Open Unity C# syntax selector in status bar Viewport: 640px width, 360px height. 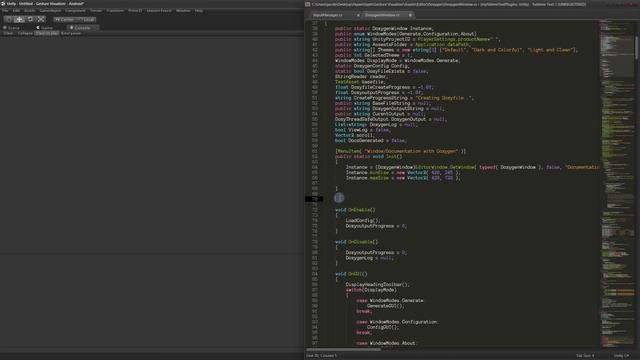(x=622, y=356)
